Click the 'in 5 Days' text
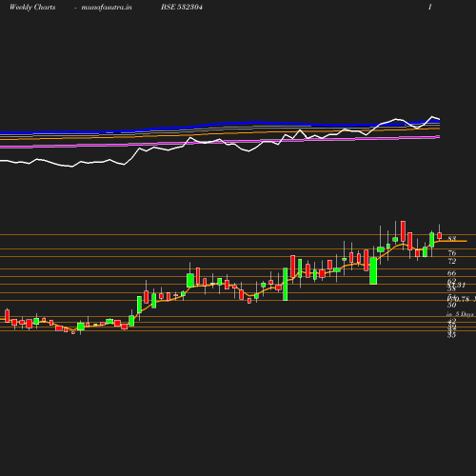This screenshot has height=476, width=476. [460, 314]
